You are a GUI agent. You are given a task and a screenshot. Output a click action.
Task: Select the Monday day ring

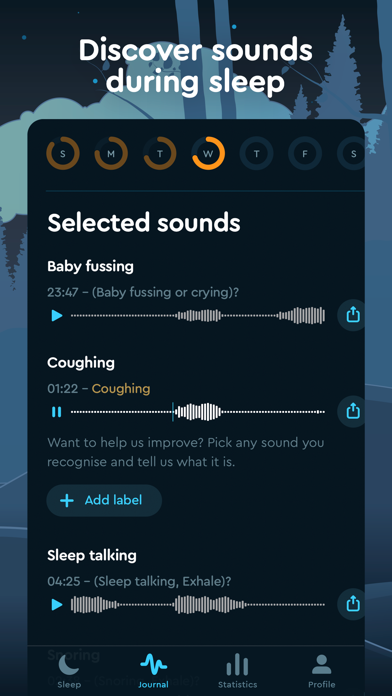click(111, 154)
